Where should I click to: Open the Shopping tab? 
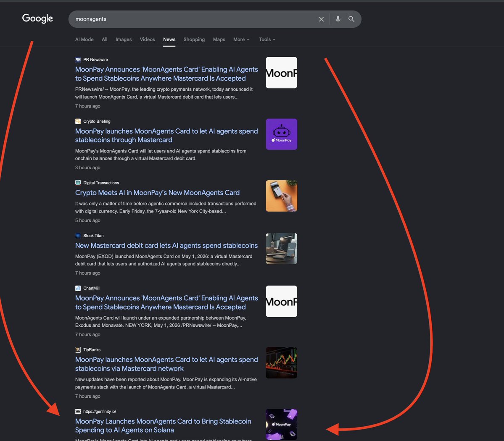click(x=194, y=39)
